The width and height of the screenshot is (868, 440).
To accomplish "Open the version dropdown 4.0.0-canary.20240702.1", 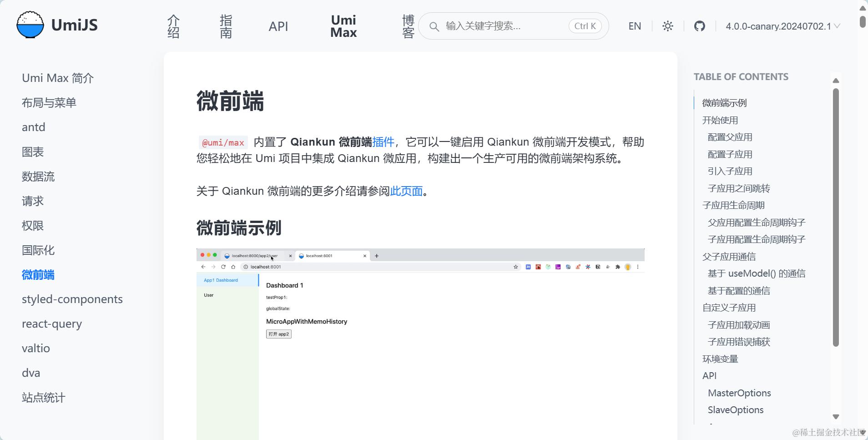I will coord(782,26).
